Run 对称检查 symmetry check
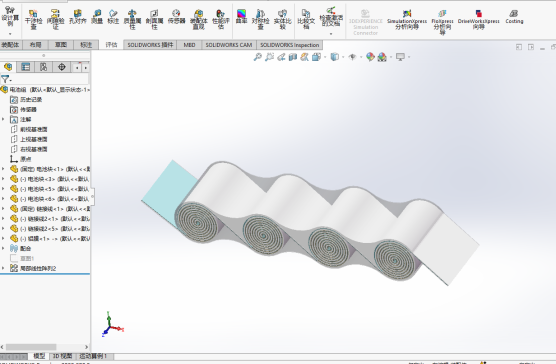This screenshot has height=364, width=556. click(x=261, y=20)
